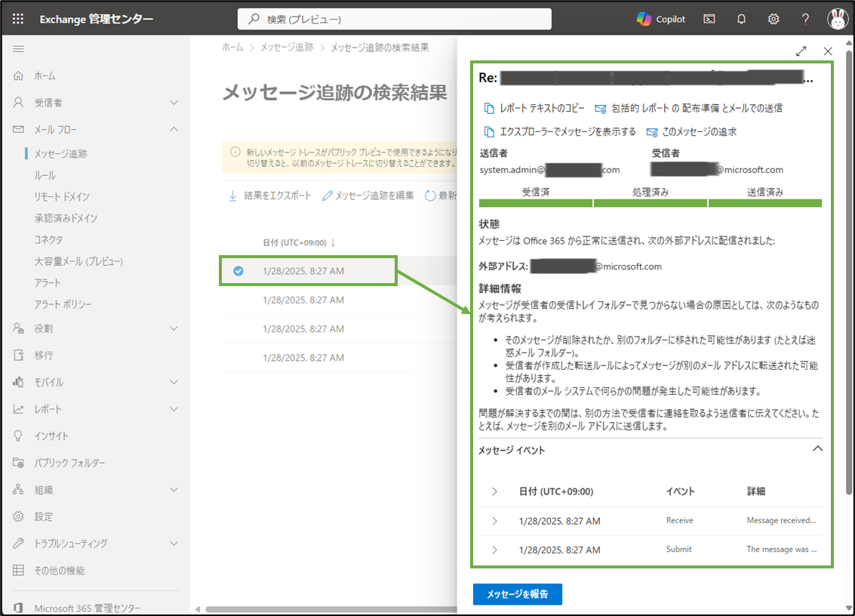The height and width of the screenshot is (616, 855).
Task: Click the horizontal scrollbar at bottom
Action: point(331,609)
